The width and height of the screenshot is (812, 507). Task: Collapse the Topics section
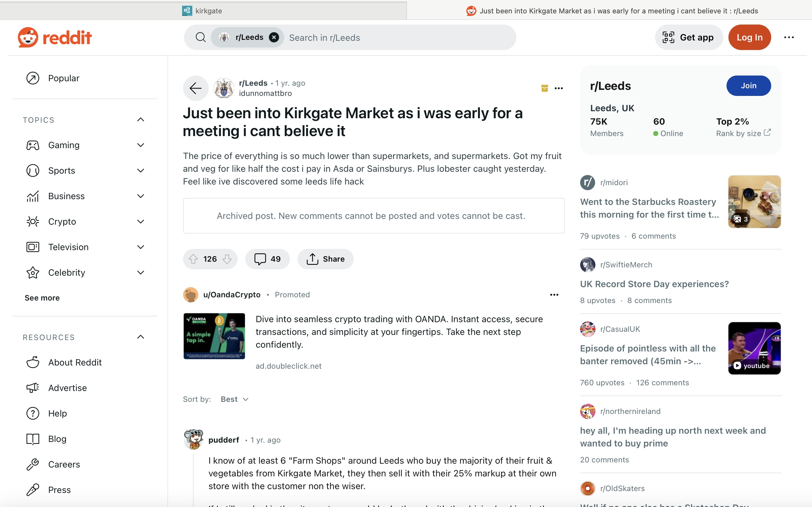pos(141,120)
